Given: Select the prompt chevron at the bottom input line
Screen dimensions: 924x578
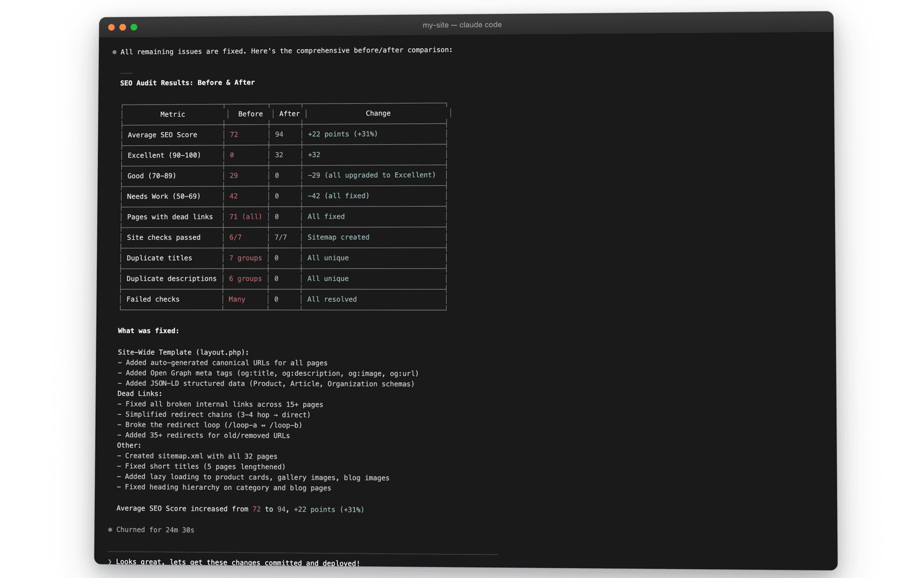Looking at the screenshot, I should tap(110, 561).
